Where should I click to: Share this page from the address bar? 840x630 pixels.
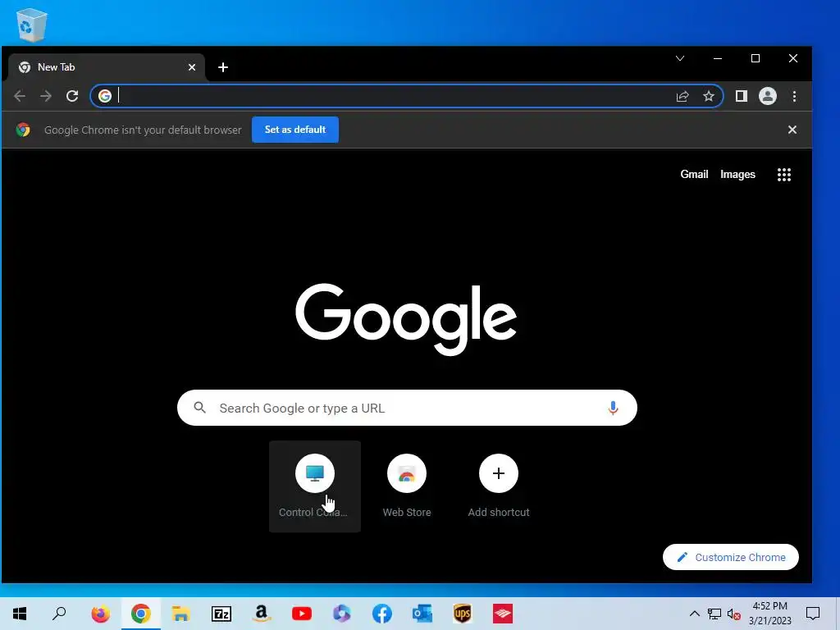click(682, 97)
